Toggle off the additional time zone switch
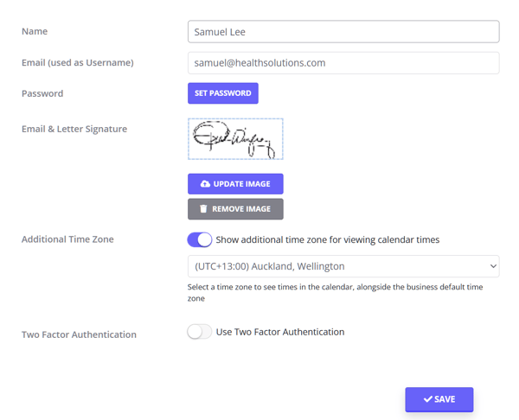The width and height of the screenshot is (519, 420). coord(200,239)
